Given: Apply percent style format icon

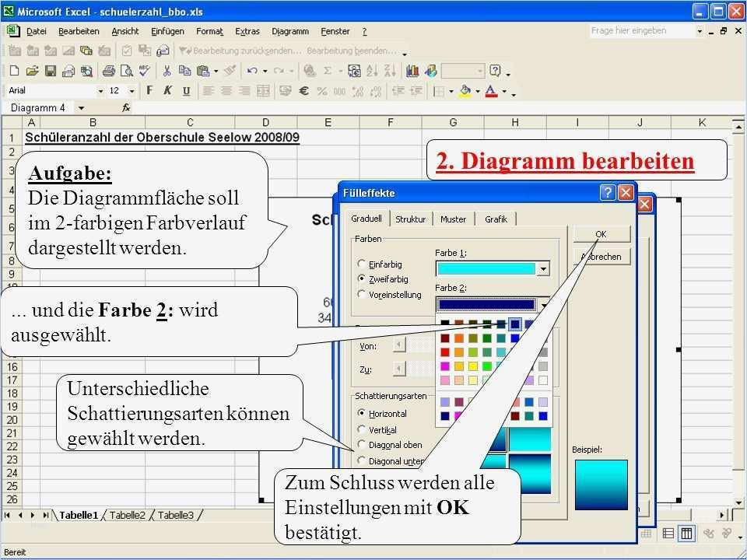Looking at the screenshot, I should [322, 91].
